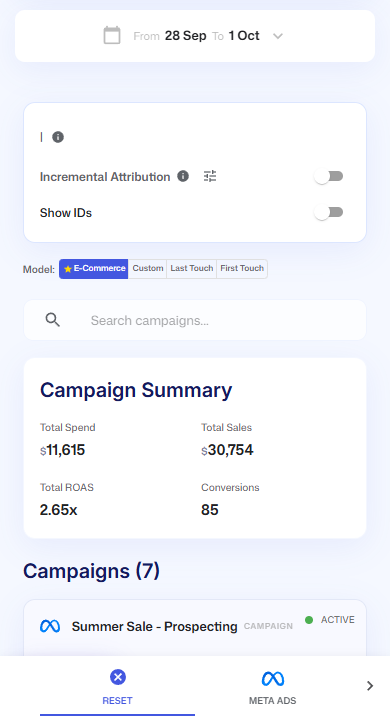
Task: Click the Campaign Summary heading
Action: (x=136, y=390)
